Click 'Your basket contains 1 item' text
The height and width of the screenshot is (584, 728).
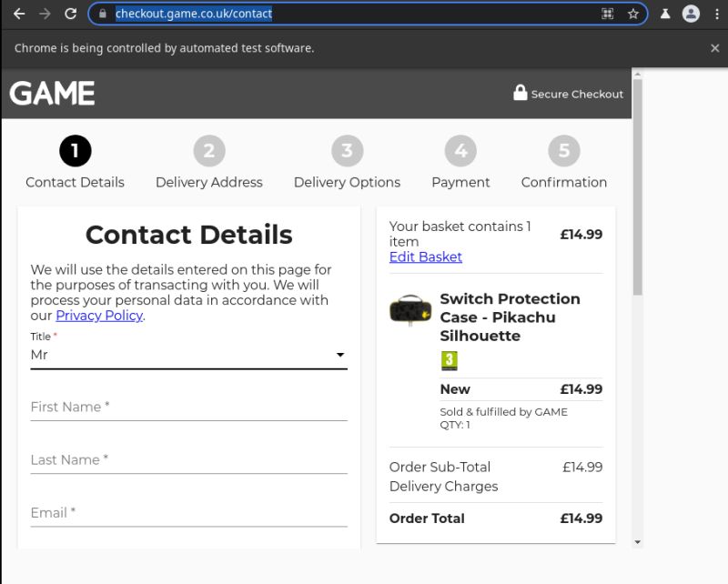(x=460, y=234)
